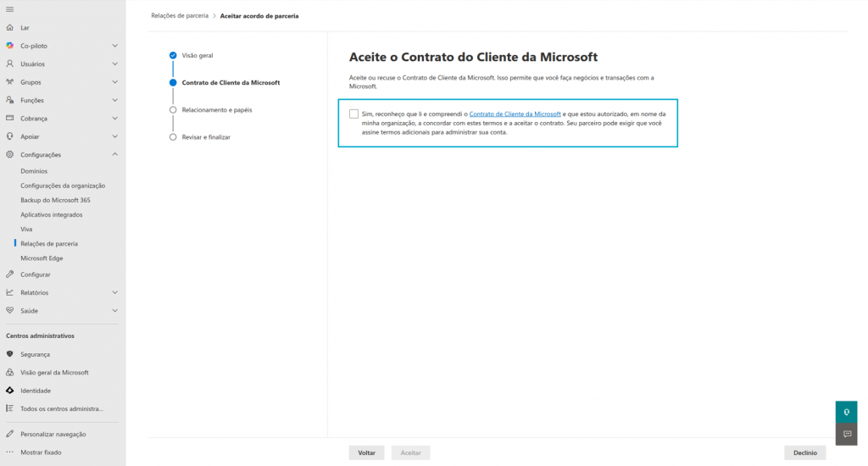The width and height of the screenshot is (868, 466).
Task: Click the Revisar e finalizar step label
Action: 206,136
